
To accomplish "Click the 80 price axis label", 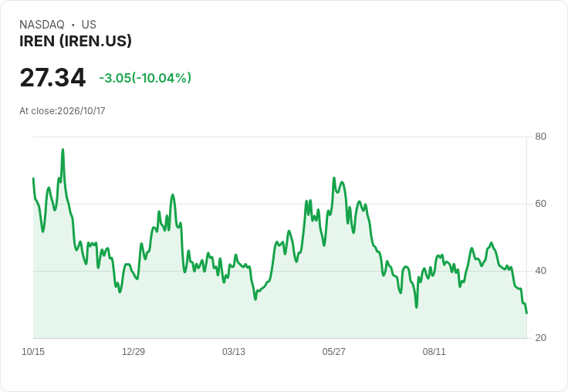I will (540, 137).
